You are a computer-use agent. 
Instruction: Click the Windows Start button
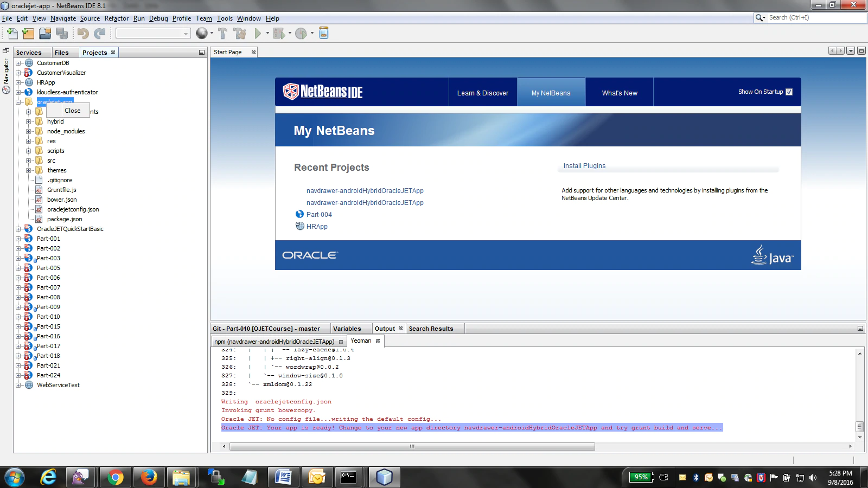click(15, 477)
